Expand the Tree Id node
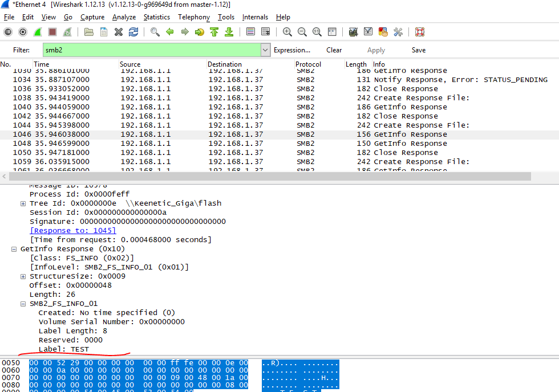Viewport: 559px width, 392px height. coord(23,203)
